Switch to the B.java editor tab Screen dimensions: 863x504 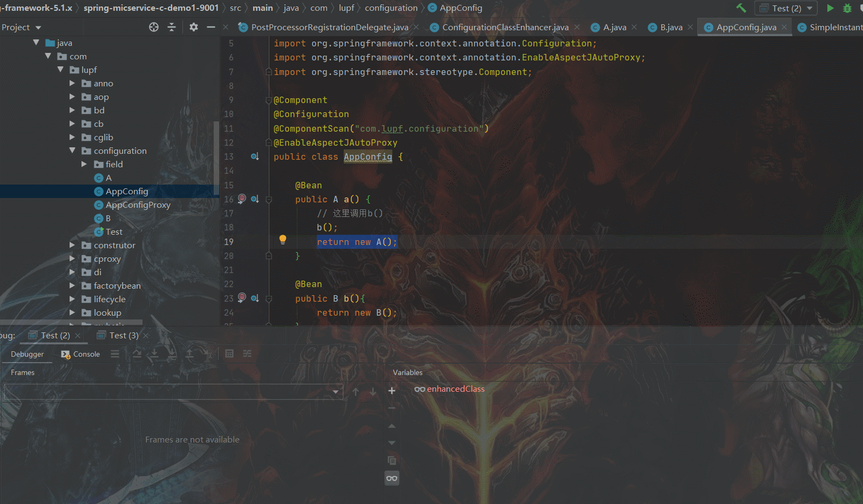[x=671, y=27]
